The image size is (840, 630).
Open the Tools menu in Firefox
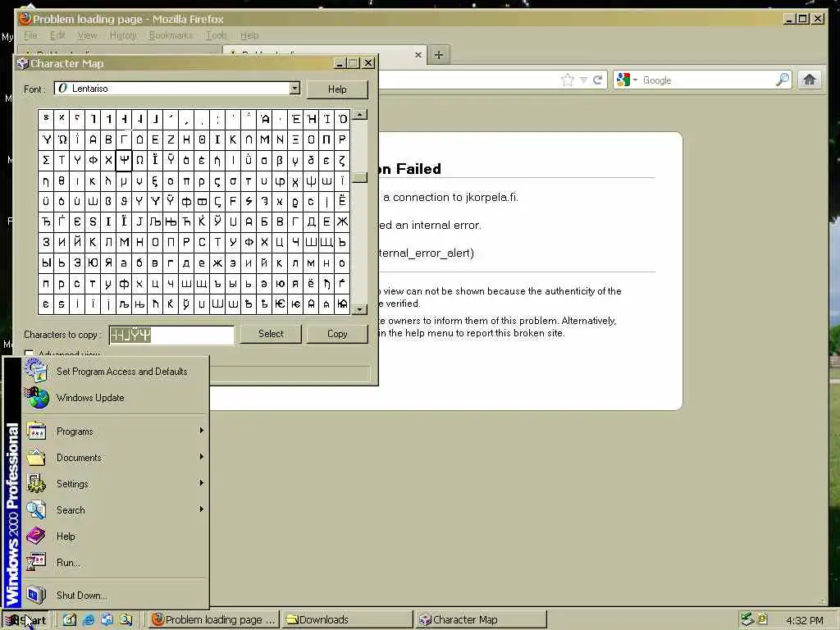pyautogui.click(x=217, y=35)
